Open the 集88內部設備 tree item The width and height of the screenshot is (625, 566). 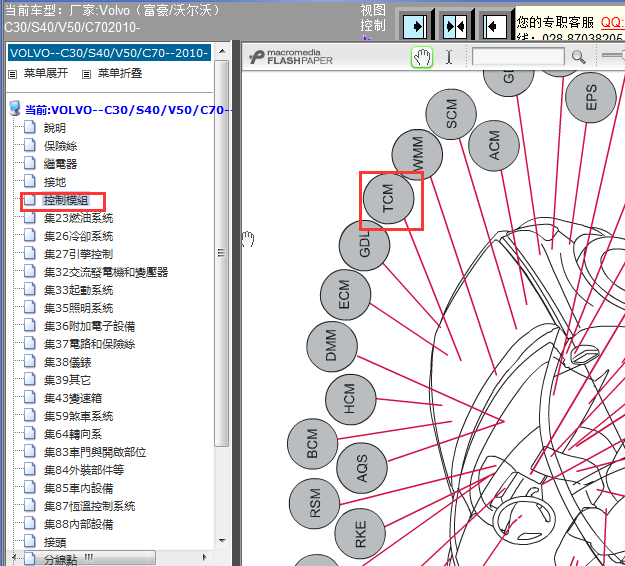(78, 524)
